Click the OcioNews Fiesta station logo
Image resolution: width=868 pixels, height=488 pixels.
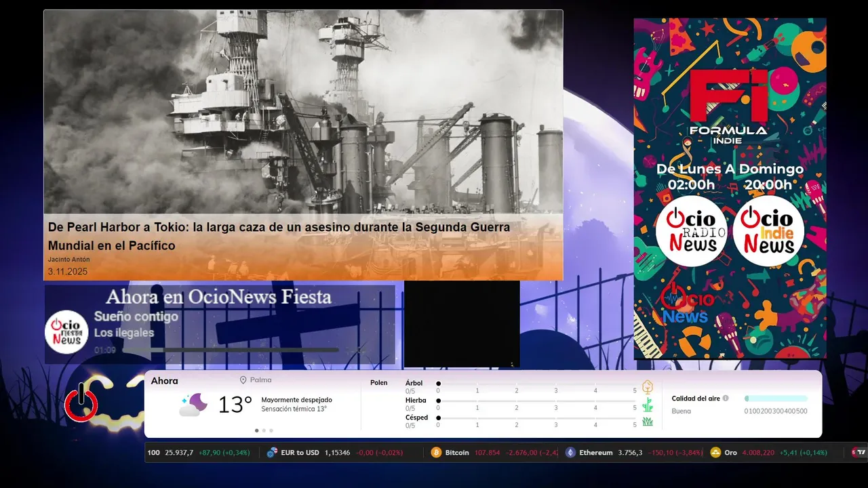[66, 332]
